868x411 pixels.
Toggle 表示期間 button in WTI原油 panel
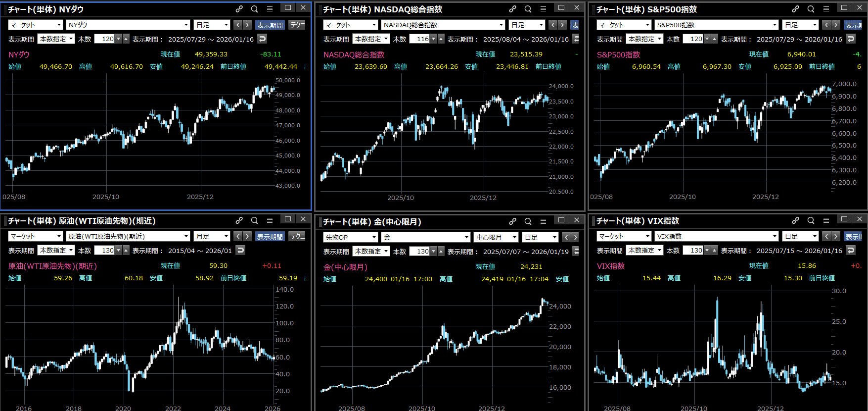coord(270,236)
